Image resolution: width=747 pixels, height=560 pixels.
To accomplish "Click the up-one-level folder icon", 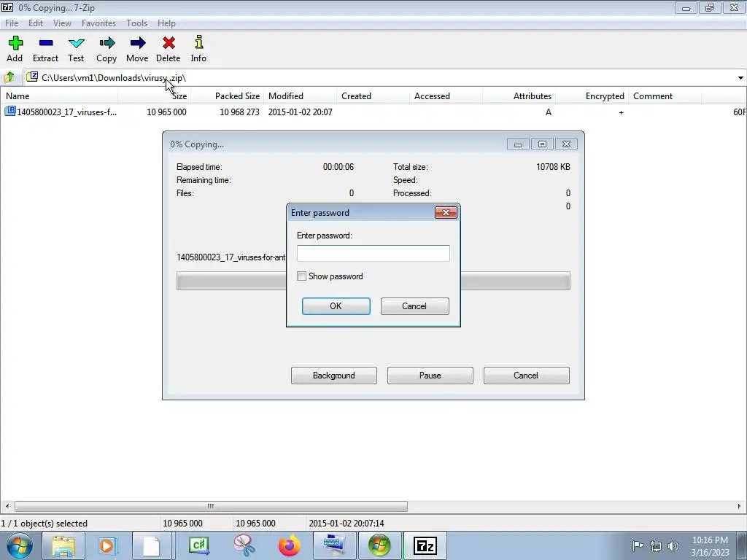I will pyautogui.click(x=9, y=77).
